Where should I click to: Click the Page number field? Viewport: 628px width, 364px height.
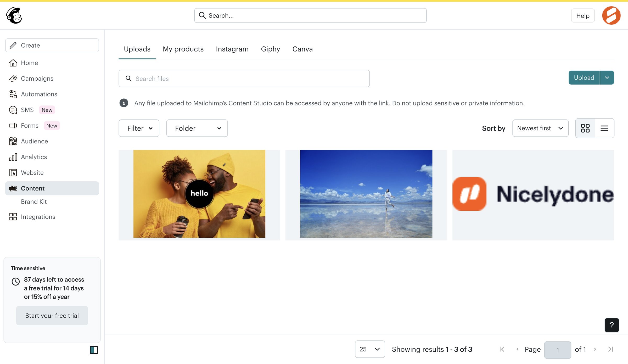[x=558, y=350]
